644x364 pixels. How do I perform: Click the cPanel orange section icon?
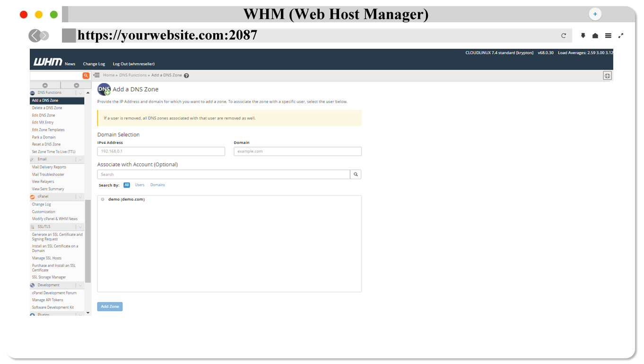tap(32, 197)
